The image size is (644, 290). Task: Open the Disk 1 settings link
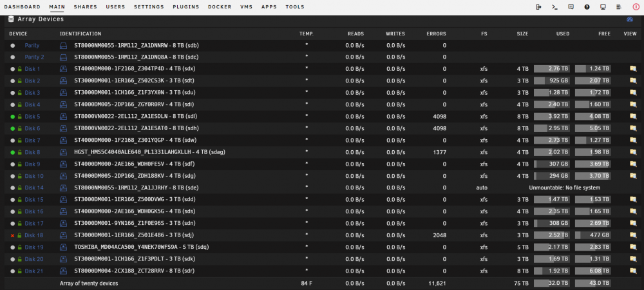tap(32, 69)
